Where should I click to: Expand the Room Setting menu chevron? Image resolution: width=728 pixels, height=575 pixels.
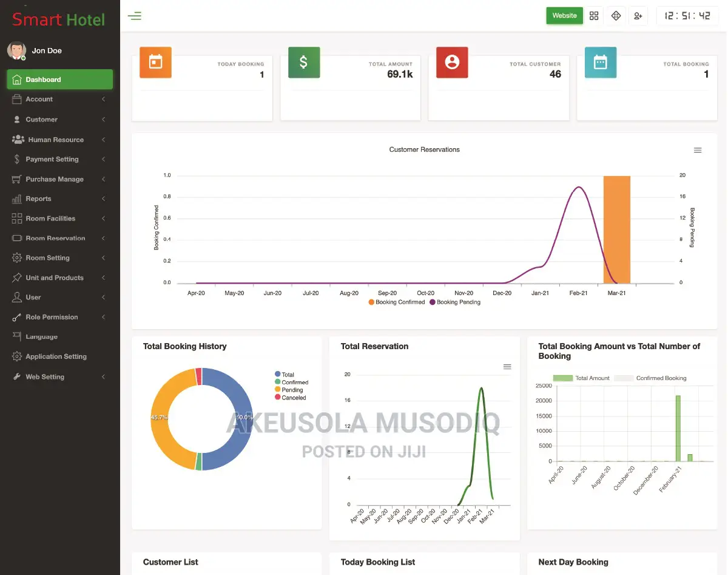coord(104,258)
